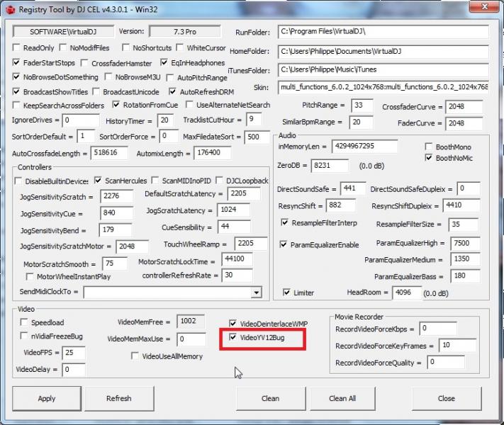This screenshot has width=504, height=425.
Task: Uncheck ResampleFilterInterp
Action: tap(284, 222)
